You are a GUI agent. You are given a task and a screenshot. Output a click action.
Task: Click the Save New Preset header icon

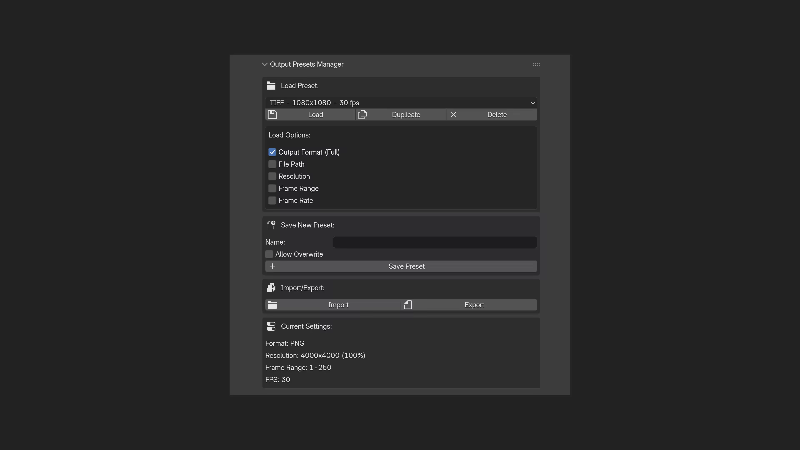point(271,225)
